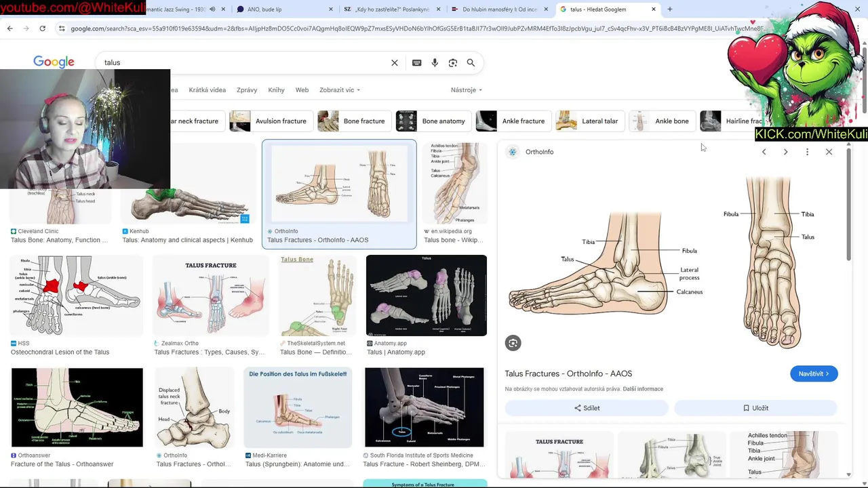This screenshot has width=868, height=488.
Task: Expand the 'Zobrazit víc' dropdown
Action: pyautogui.click(x=340, y=89)
